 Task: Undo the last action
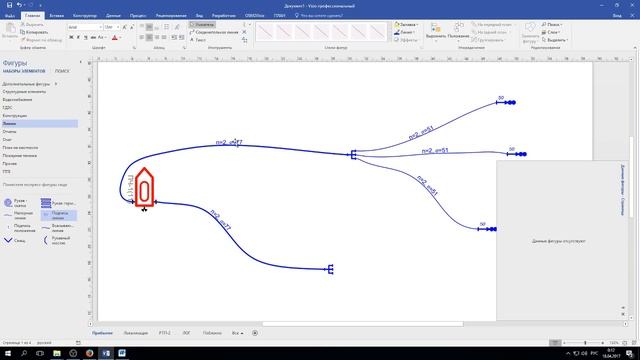[x=19, y=5]
